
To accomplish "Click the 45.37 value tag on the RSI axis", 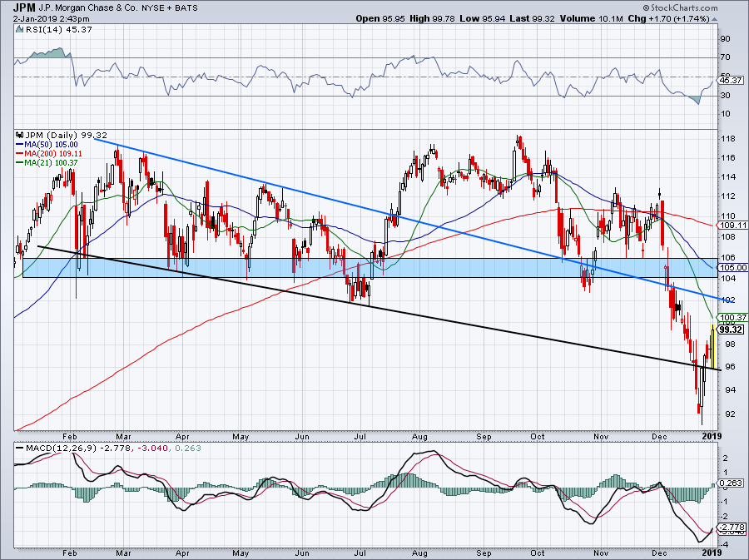I will tap(731, 80).
